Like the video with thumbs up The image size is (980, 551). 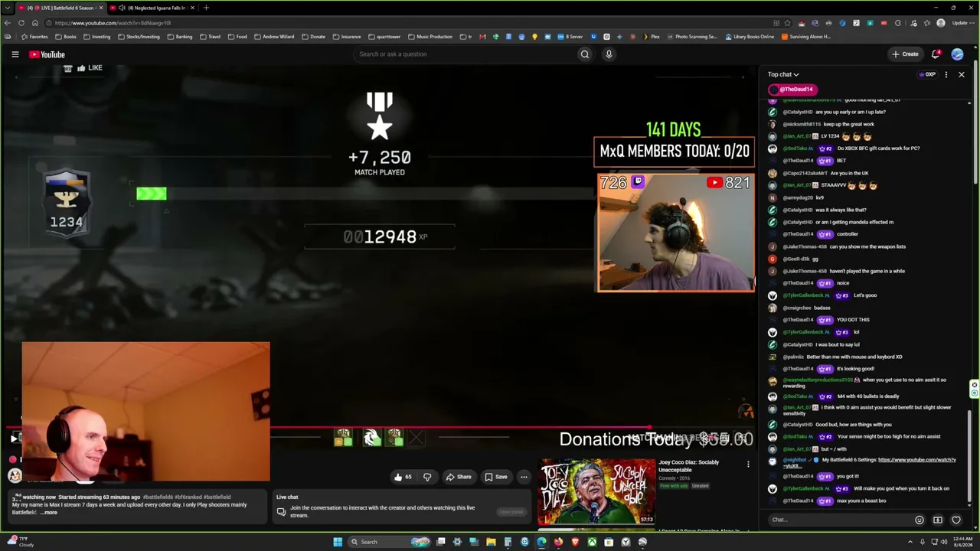click(403, 477)
